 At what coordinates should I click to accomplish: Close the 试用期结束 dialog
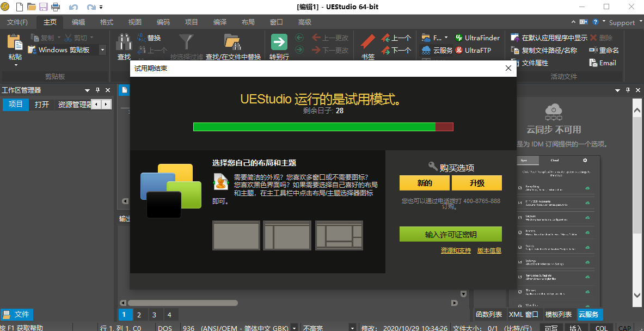point(508,68)
